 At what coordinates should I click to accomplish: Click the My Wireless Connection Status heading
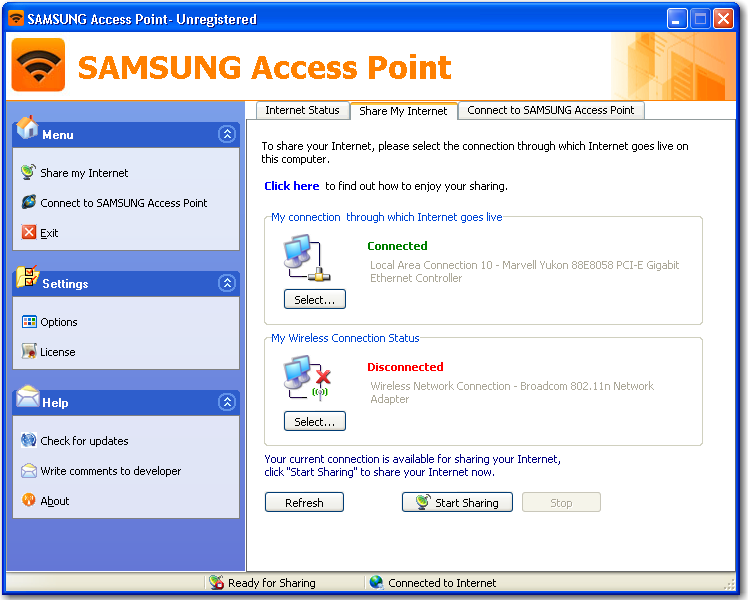tap(345, 338)
